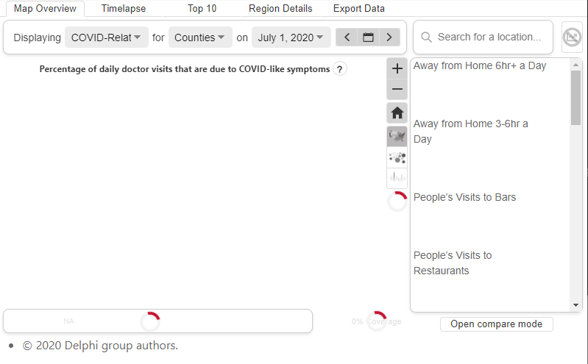Switch to the Map Overview tab
The width and height of the screenshot is (588, 364).
tap(45, 8)
